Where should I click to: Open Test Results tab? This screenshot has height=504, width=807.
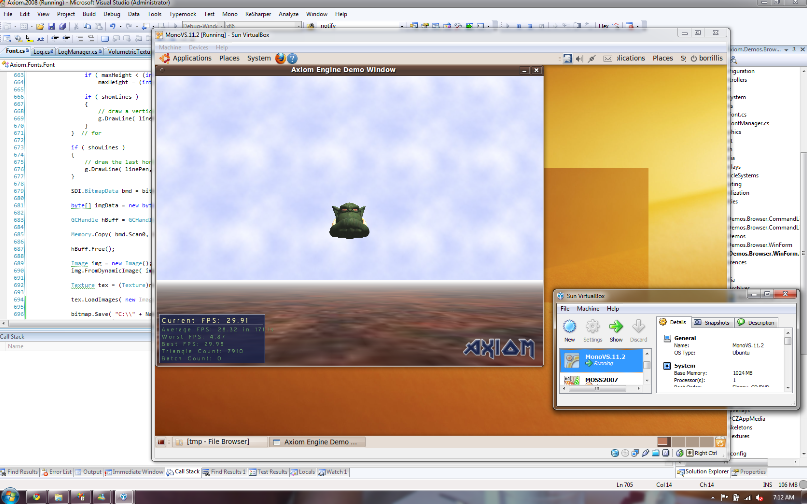[268, 472]
